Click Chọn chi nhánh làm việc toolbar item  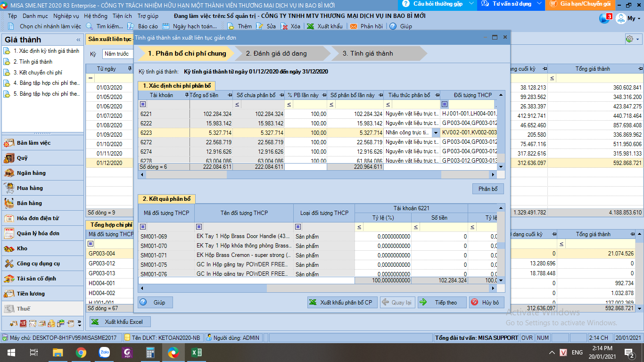45,26
